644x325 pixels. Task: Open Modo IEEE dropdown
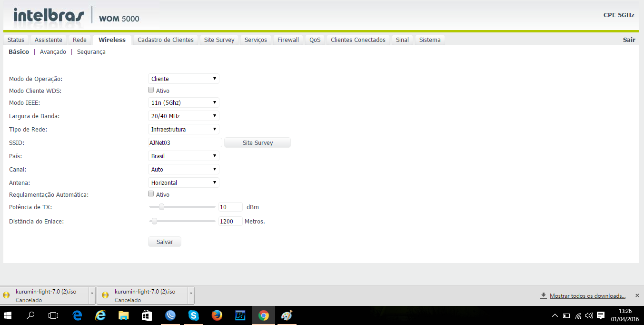pyautogui.click(x=184, y=102)
